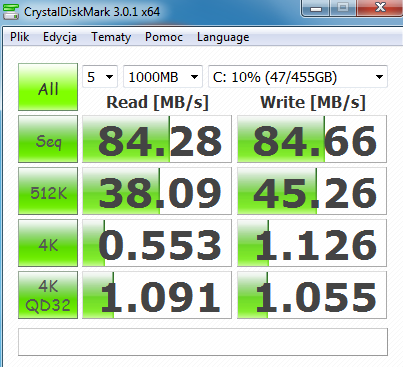The height and width of the screenshot is (367, 403).
Task: Select the 4K write result 1.126
Action: (312, 243)
